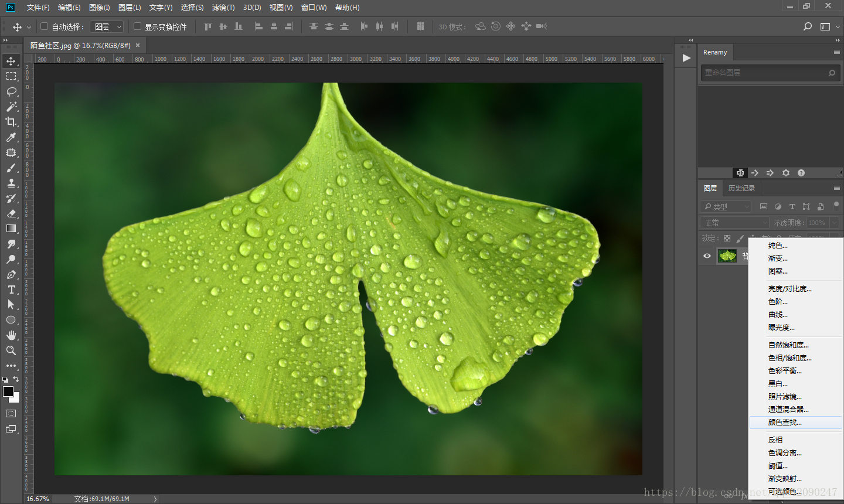844x504 pixels.
Task: Select the Lasso tool
Action: point(11,91)
